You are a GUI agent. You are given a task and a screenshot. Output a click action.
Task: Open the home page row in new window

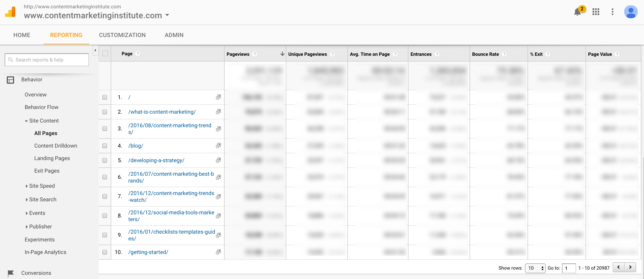218,97
